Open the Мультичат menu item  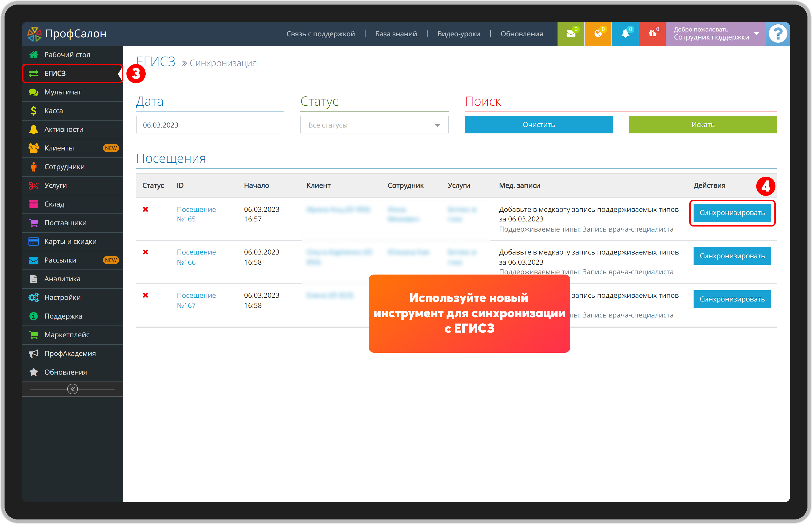73,92
